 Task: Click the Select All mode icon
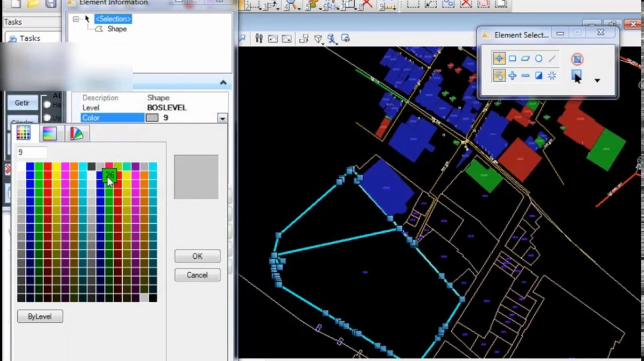552,75
